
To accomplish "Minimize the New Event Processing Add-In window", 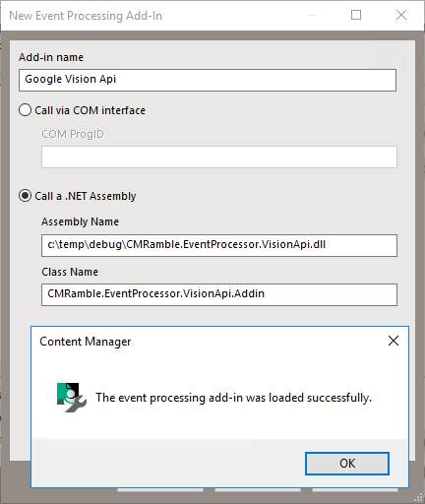I will 312,15.
